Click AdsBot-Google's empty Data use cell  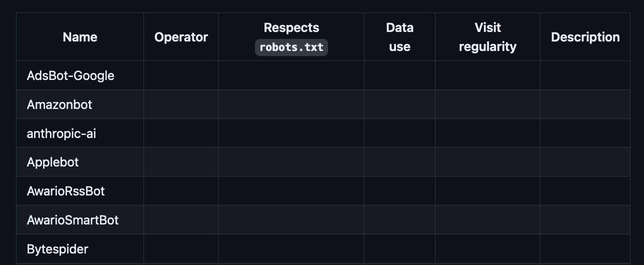tap(399, 75)
